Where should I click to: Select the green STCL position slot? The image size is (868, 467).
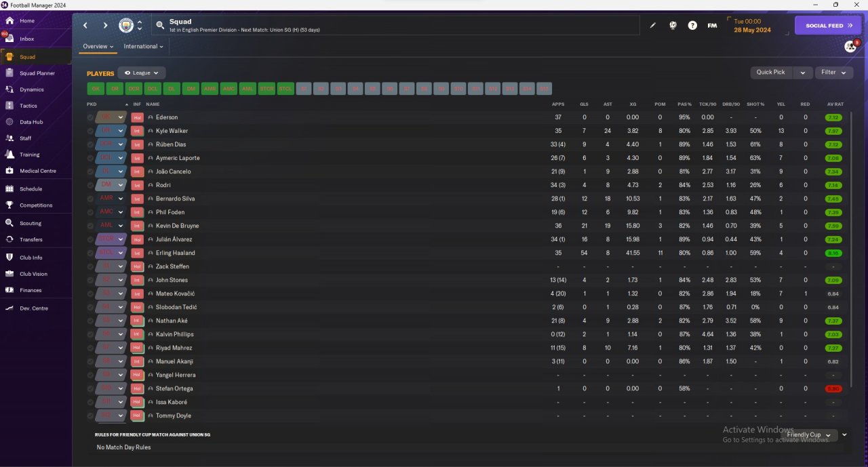point(285,89)
